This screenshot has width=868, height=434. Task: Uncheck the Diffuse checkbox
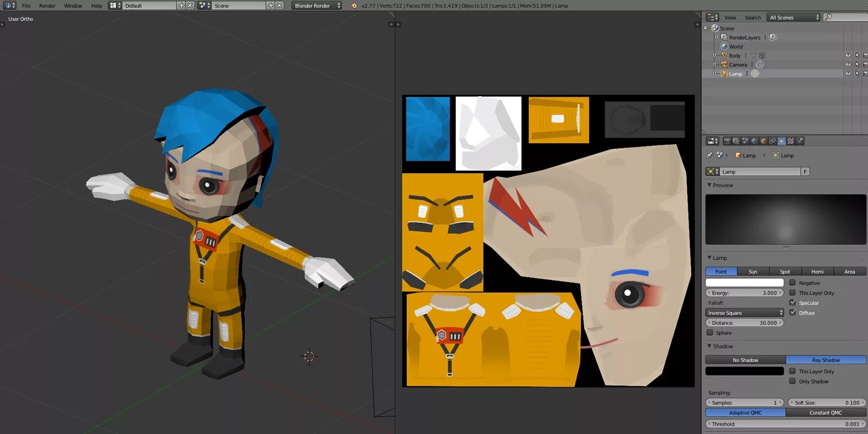click(793, 312)
